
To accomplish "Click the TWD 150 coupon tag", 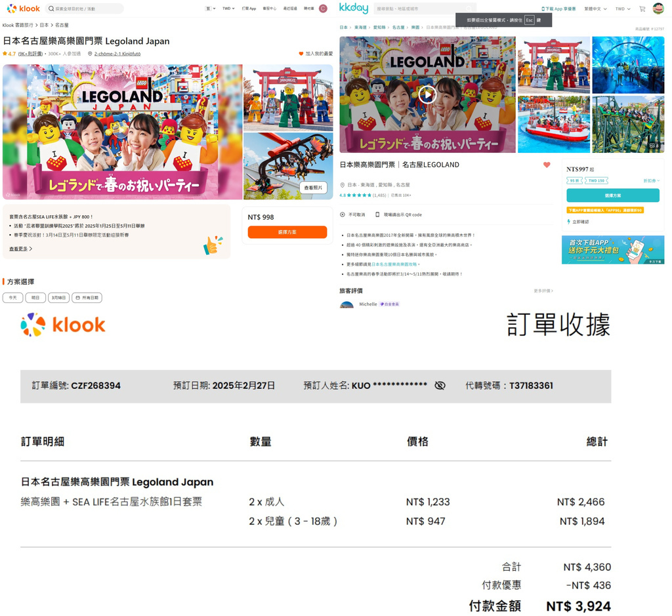I will click(596, 181).
